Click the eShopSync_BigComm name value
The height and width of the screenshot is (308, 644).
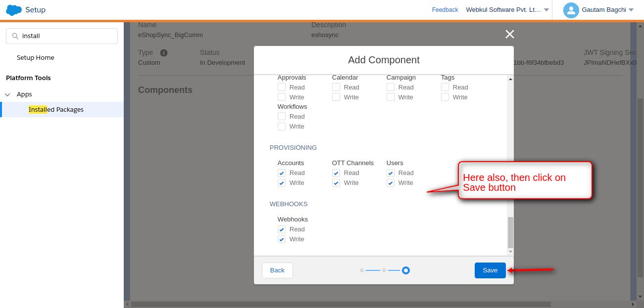point(170,35)
